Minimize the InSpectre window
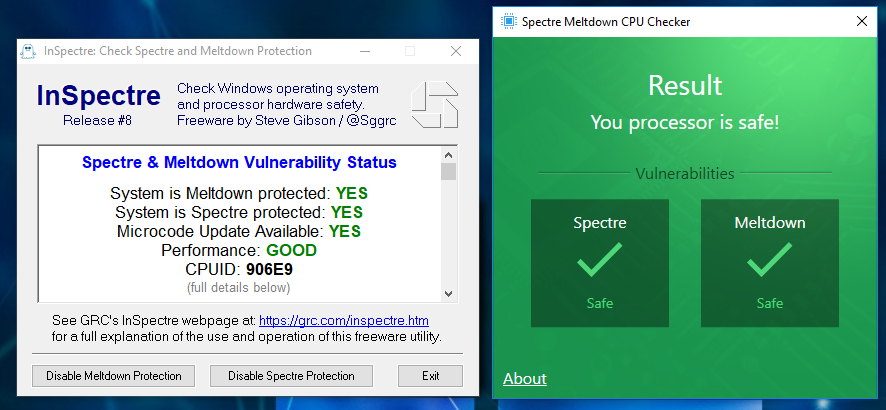The image size is (886, 410). pos(364,51)
